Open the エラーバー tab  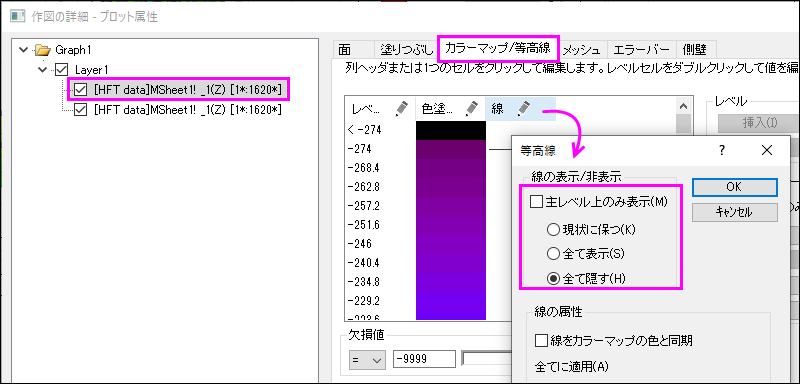[x=641, y=49]
